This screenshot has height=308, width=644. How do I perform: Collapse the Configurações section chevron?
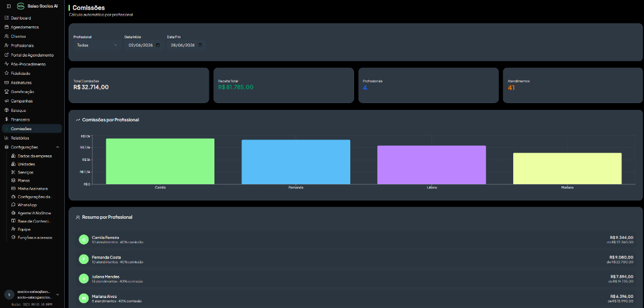(57, 147)
